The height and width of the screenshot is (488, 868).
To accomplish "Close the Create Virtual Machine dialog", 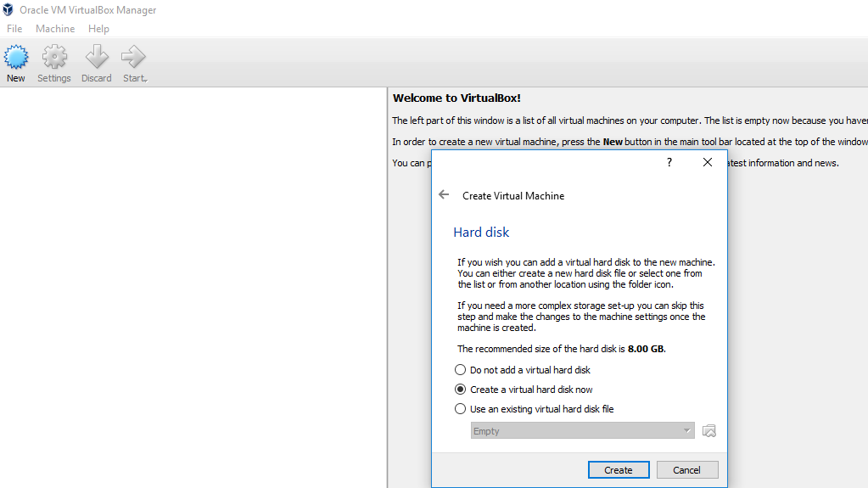I will click(x=708, y=162).
